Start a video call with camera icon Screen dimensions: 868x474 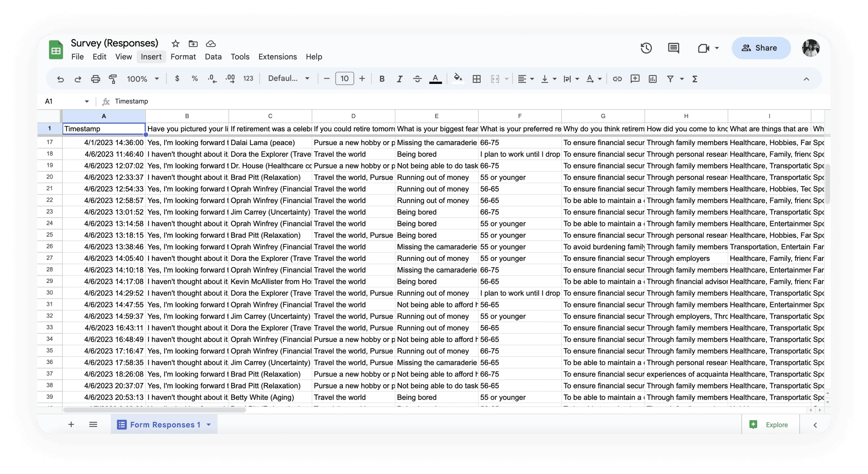(x=704, y=48)
